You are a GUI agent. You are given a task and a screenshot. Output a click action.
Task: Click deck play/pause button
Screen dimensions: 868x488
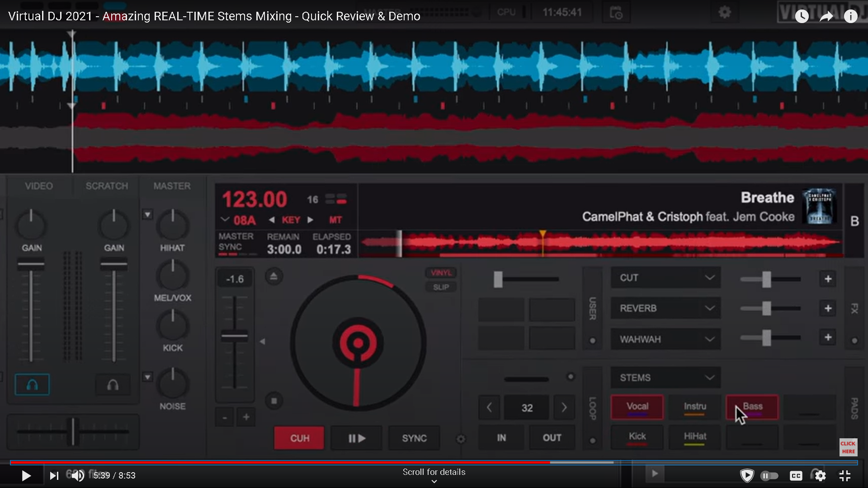357,438
